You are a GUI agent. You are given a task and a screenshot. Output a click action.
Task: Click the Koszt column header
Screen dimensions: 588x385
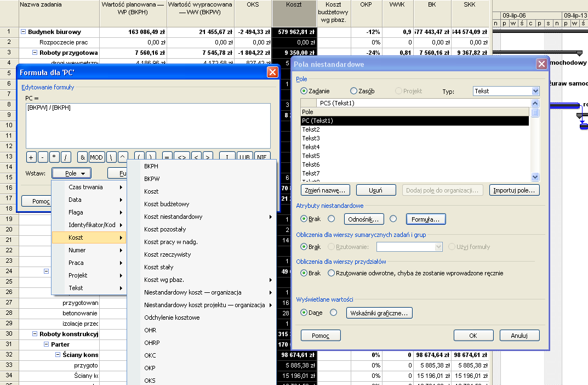[294, 13]
